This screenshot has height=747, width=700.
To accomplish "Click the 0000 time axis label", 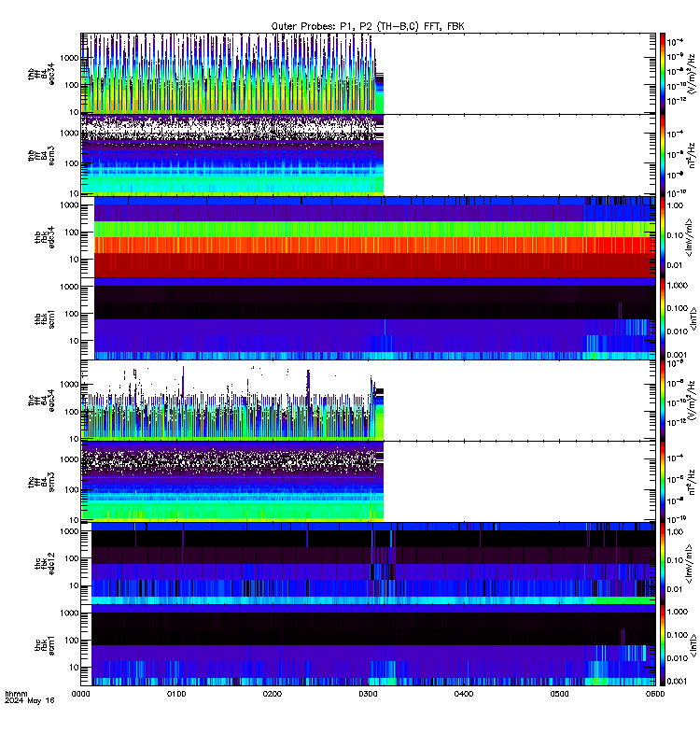I will pos(80,694).
